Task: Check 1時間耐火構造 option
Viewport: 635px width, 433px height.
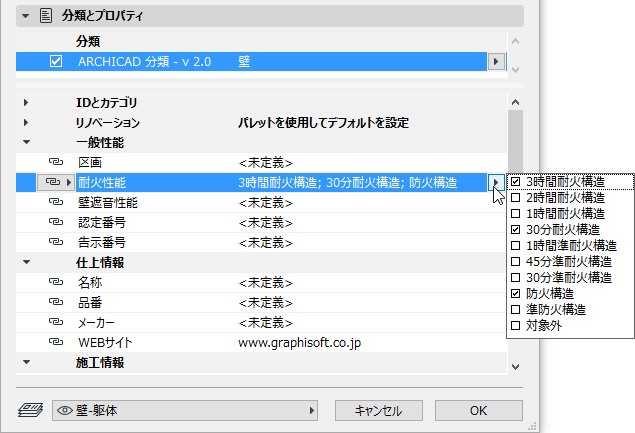Action: pos(516,213)
